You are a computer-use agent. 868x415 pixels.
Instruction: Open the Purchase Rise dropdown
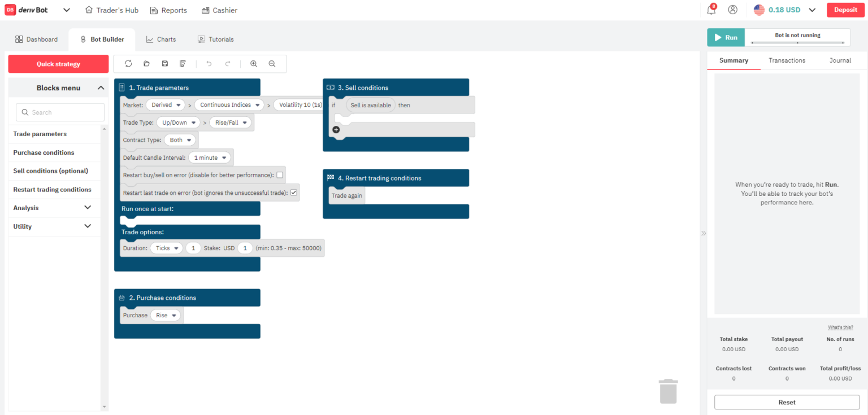tap(166, 316)
